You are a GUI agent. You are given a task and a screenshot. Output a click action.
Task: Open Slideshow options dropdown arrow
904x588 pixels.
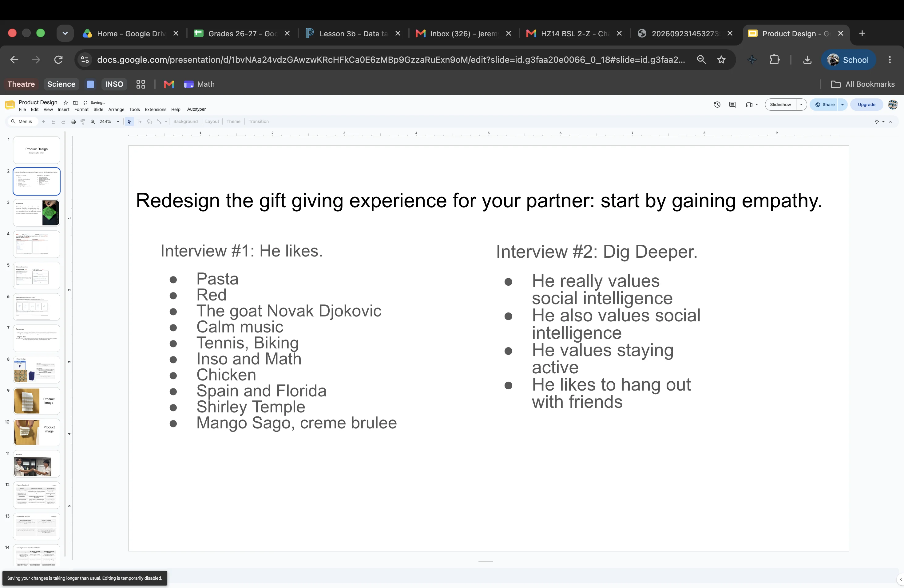[801, 105]
